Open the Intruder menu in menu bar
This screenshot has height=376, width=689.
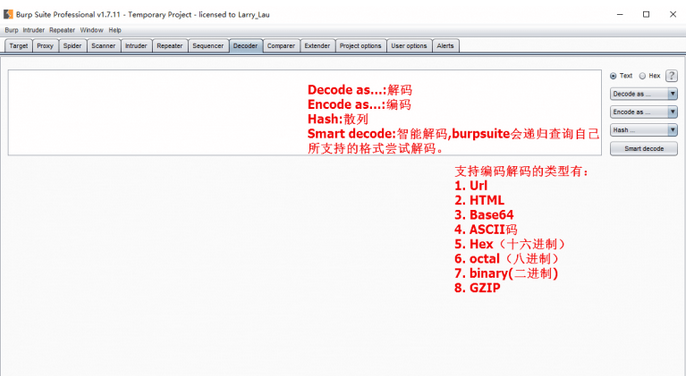coord(33,30)
